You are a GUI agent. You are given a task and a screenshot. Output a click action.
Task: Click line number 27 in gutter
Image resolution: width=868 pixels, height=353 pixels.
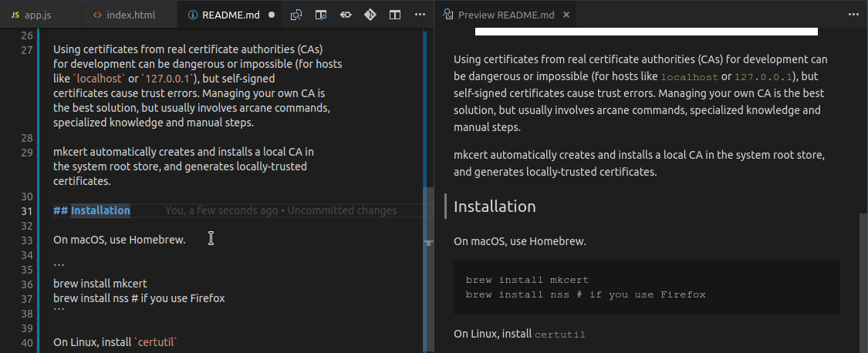(x=26, y=50)
